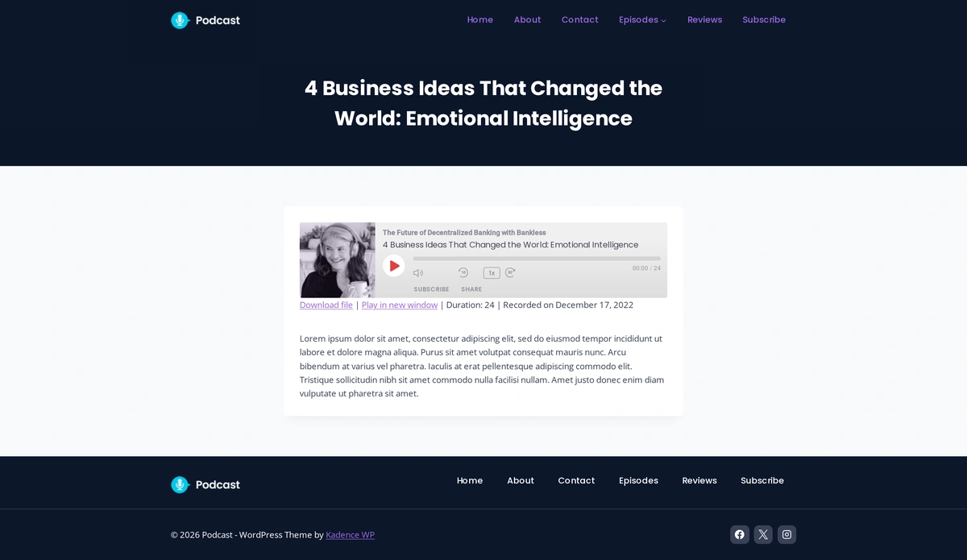Click the Podcast logo in the header
967x560 pixels.
tap(205, 20)
